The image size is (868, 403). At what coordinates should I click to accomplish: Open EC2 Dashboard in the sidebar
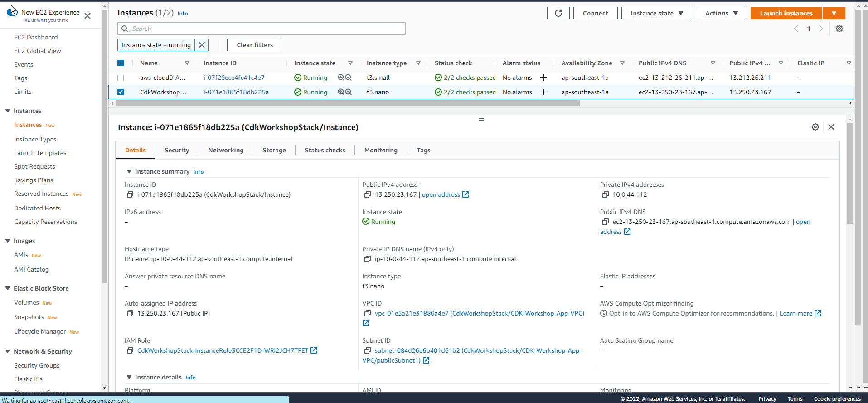point(36,37)
